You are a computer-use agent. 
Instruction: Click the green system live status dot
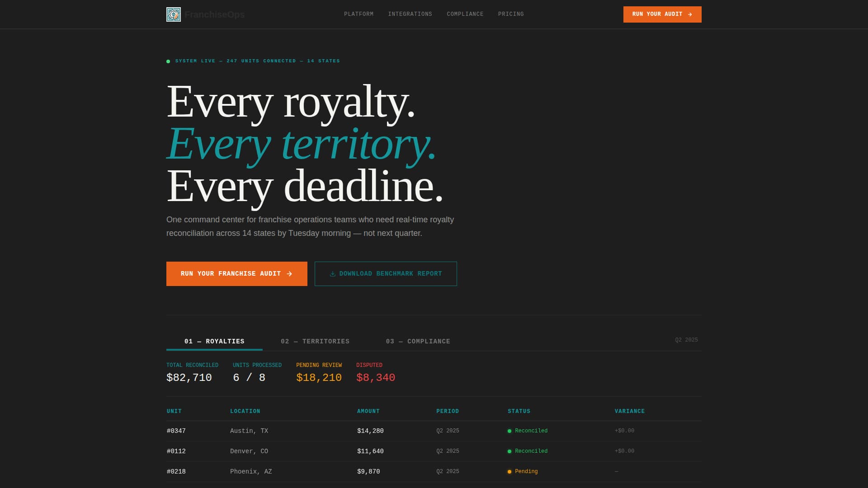[x=168, y=61]
